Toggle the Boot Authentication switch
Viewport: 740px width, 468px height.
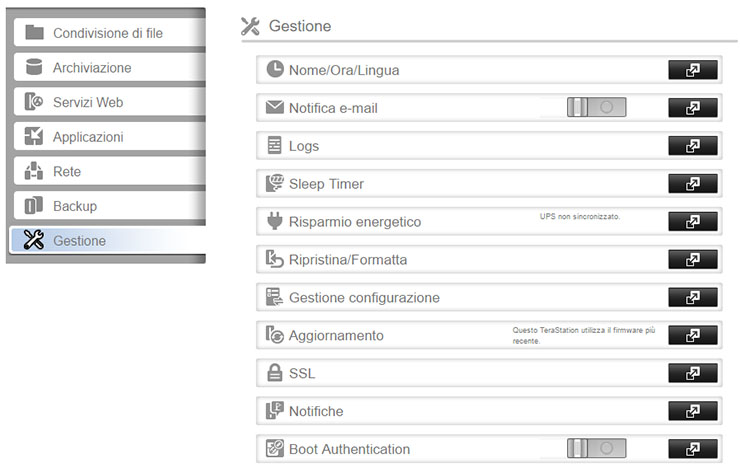596,449
